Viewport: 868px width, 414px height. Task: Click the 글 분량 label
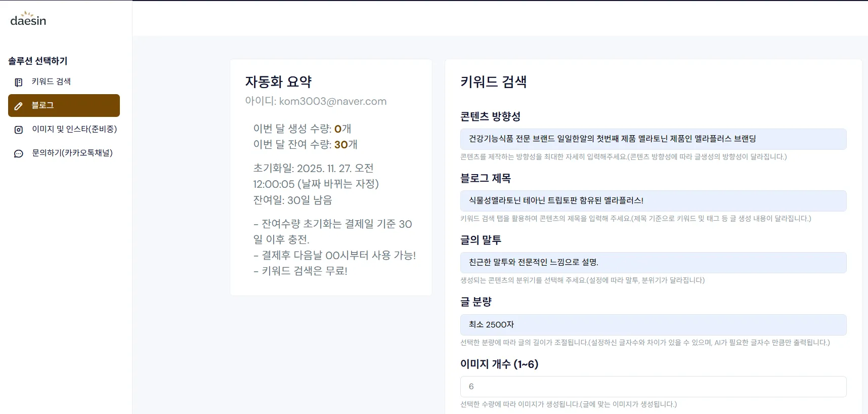click(476, 302)
